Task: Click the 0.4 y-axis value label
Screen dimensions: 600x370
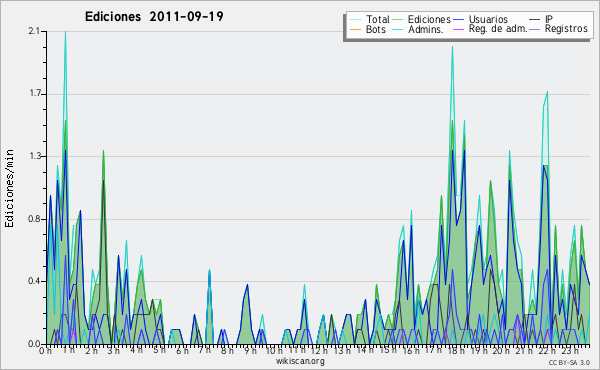Action: pyautogui.click(x=34, y=281)
